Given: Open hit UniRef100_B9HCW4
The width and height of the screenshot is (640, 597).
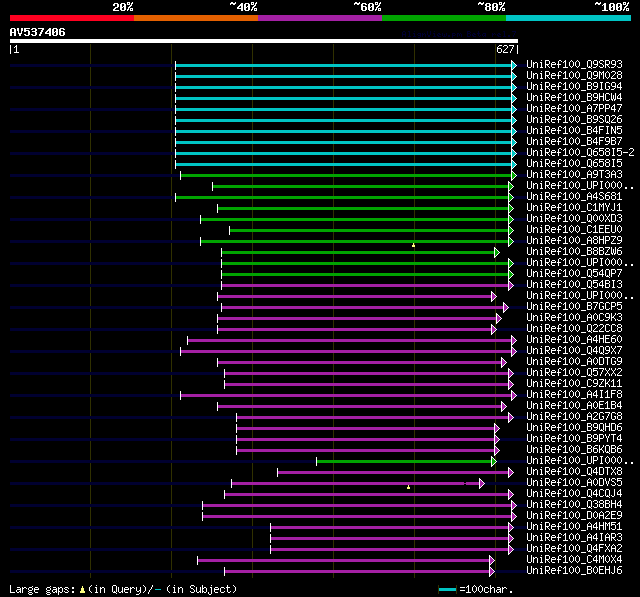Looking at the screenshot, I should (x=574, y=98).
